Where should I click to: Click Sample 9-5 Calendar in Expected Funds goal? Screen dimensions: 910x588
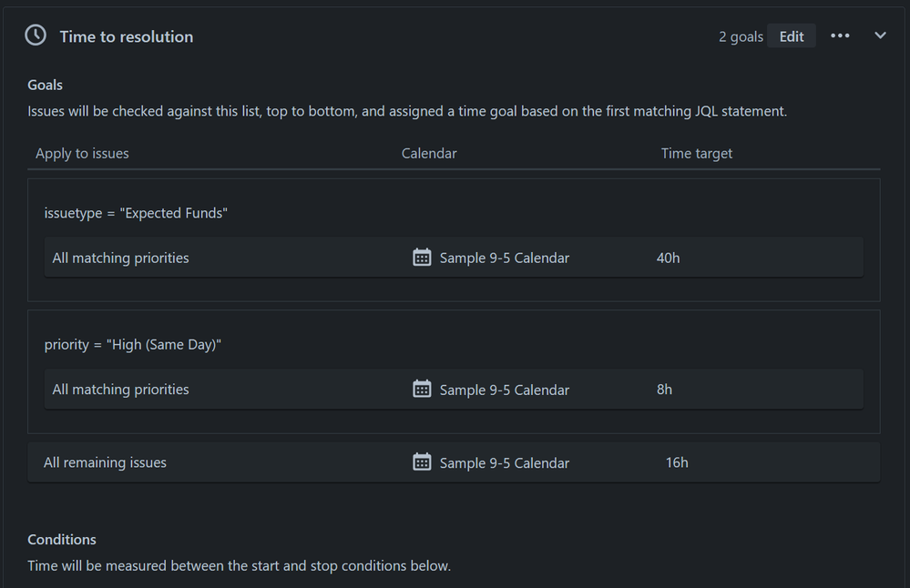pos(505,259)
